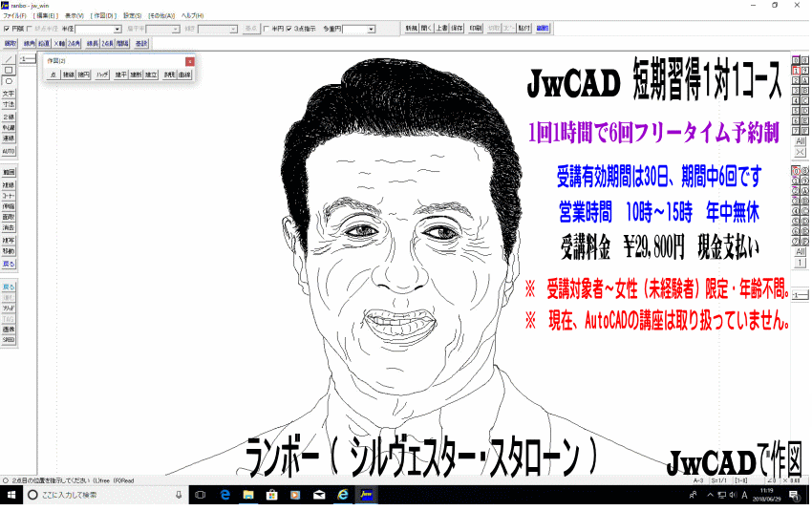Viewport: 812px width, 511px height.
Task: Click 接線 in the 作図(2) palette
Action: pos(69,75)
